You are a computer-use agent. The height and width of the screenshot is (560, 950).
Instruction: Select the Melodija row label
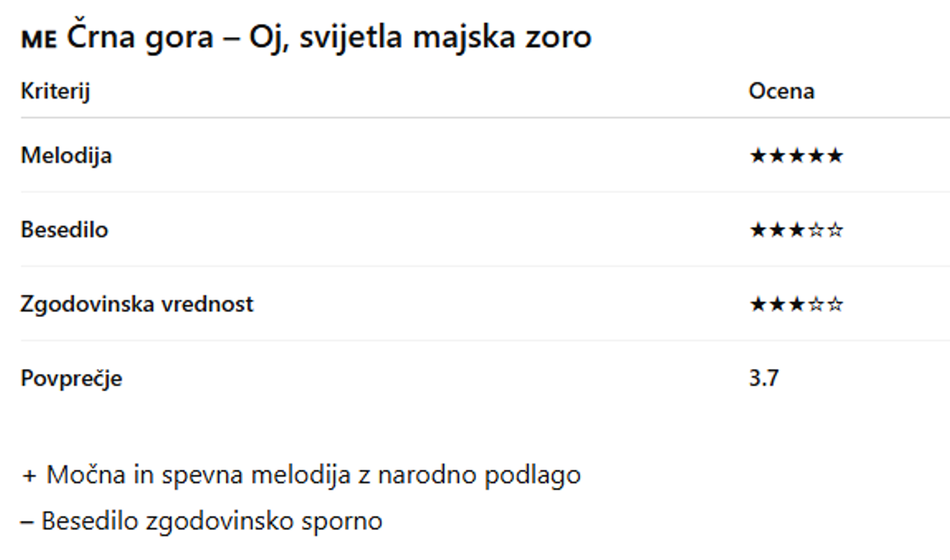[66, 155]
